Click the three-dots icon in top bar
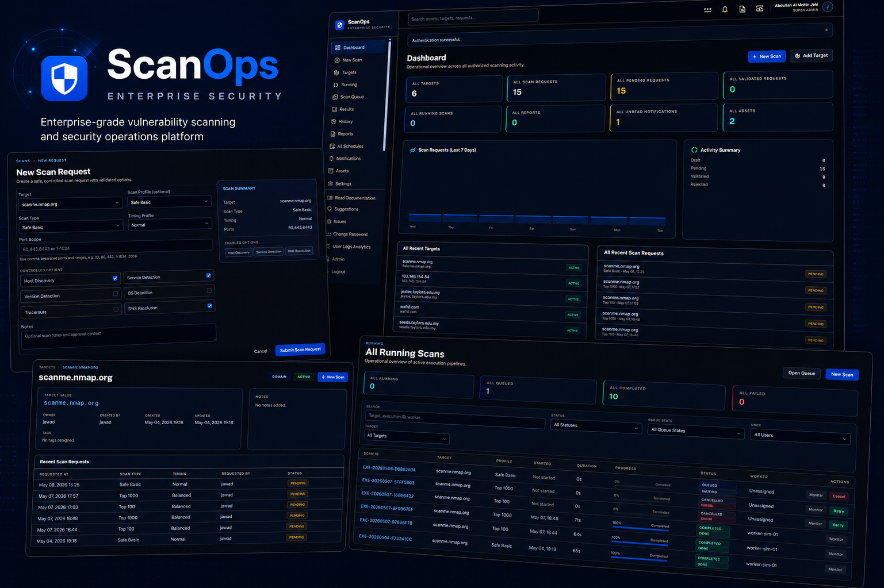The width and height of the screenshot is (884, 588). click(707, 10)
